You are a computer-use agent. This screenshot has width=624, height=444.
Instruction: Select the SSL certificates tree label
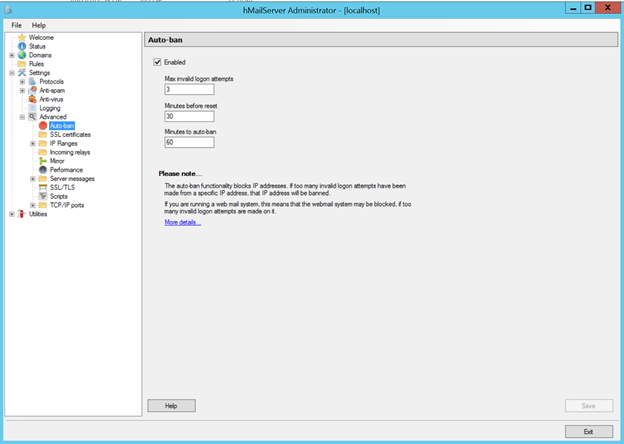(70, 134)
